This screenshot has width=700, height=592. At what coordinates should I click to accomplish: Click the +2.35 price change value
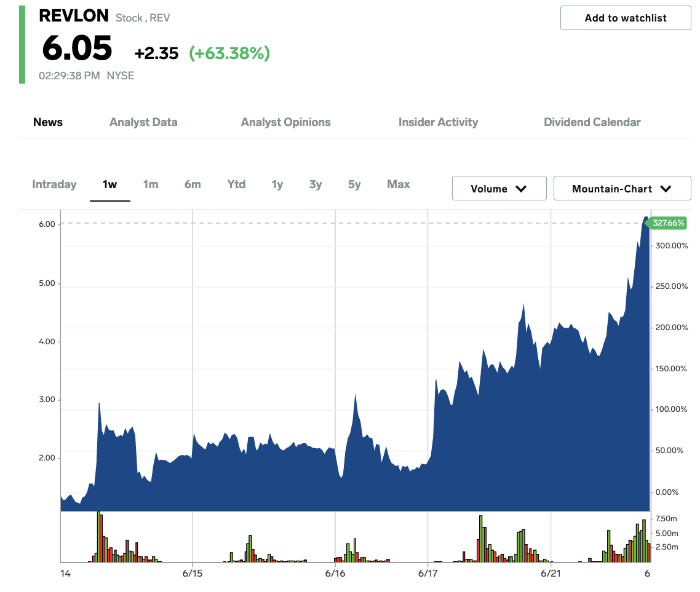(157, 53)
